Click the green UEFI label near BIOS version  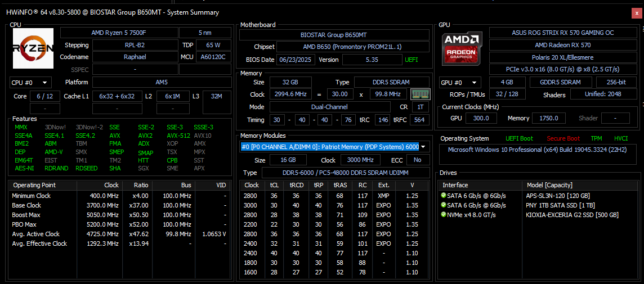click(x=412, y=60)
